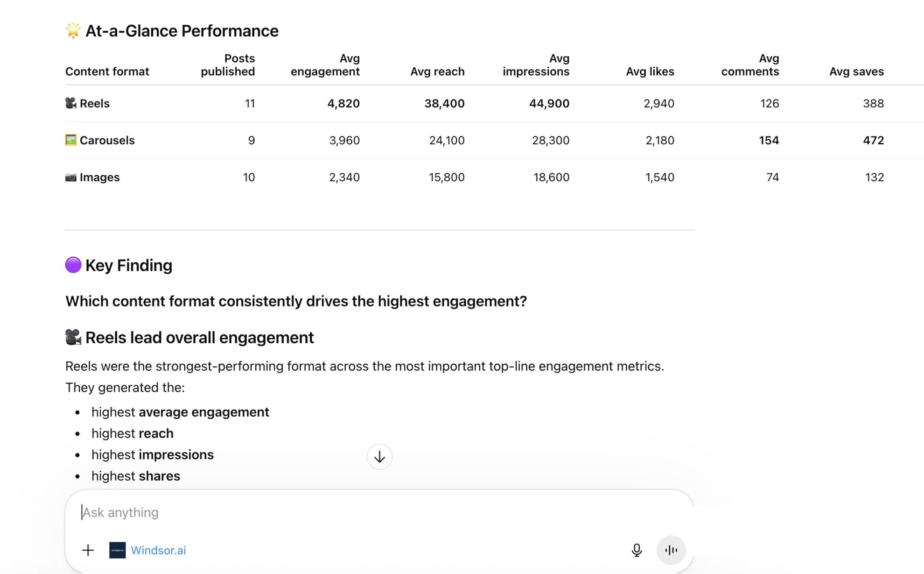924x574 pixels.
Task: Click the highest impressions bullet
Action: [x=153, y=454]
